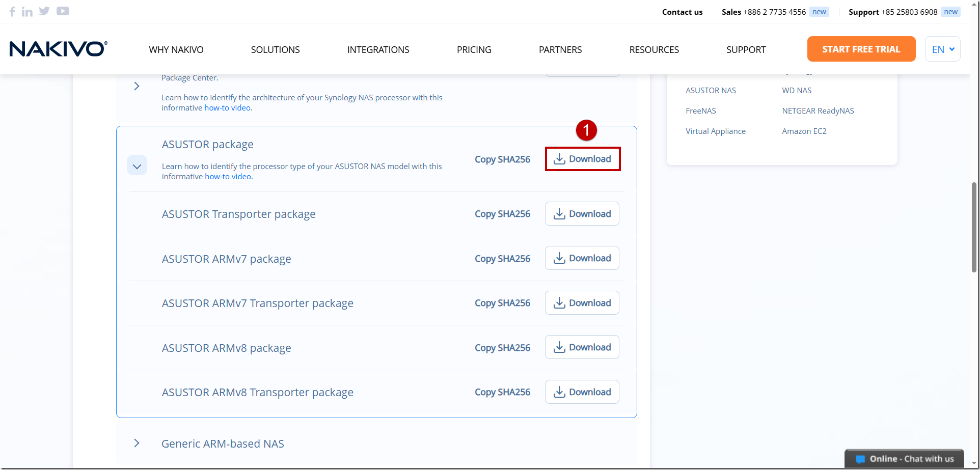Click Generic ARM-based NAS heading

point(223,444)
